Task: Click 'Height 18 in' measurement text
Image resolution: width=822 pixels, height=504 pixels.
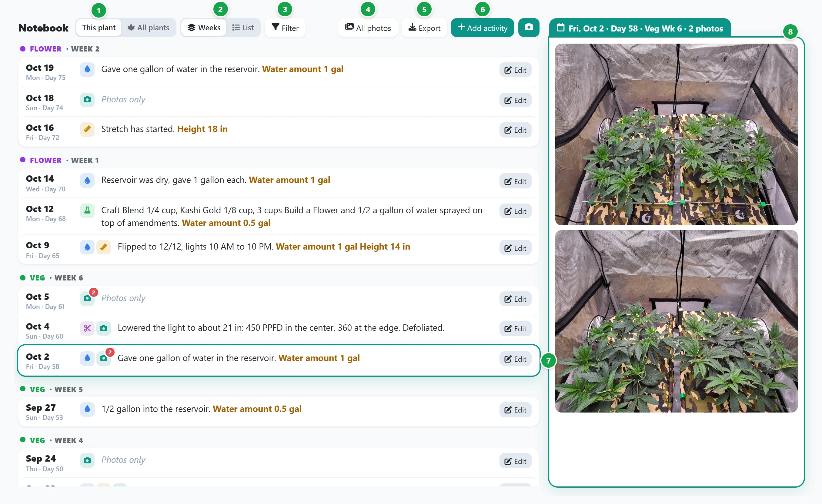Action: tap(202, 129)
